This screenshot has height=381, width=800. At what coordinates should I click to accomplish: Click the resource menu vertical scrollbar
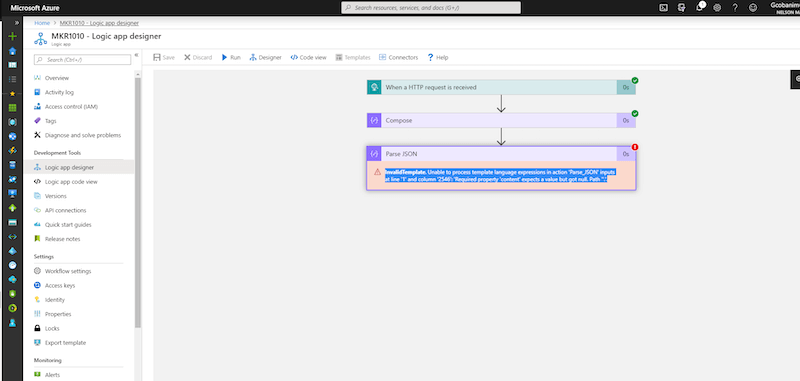tap(138, 204)
